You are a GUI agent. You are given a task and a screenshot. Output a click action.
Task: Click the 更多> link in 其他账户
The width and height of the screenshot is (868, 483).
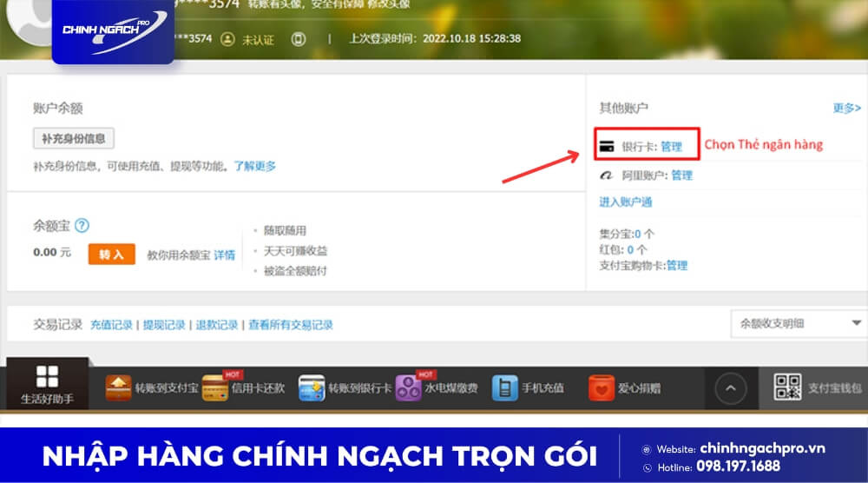[847, 108]
